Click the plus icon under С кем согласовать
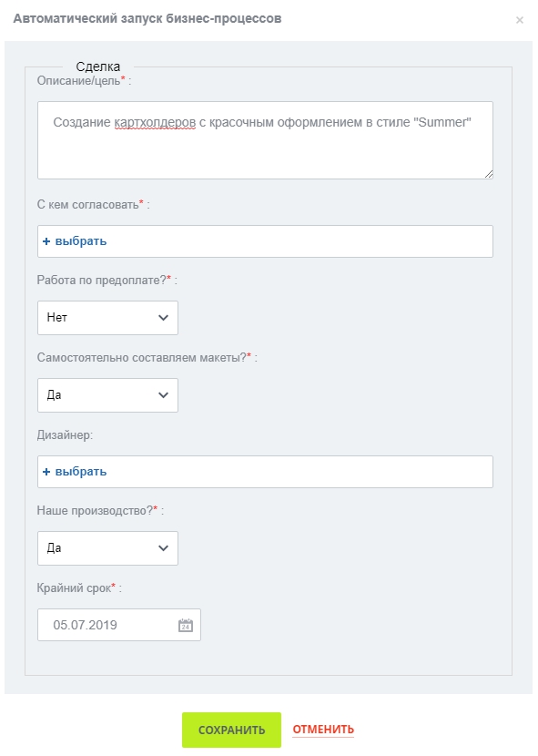Viewport: 538px width, 756px height. pos(46,241)
